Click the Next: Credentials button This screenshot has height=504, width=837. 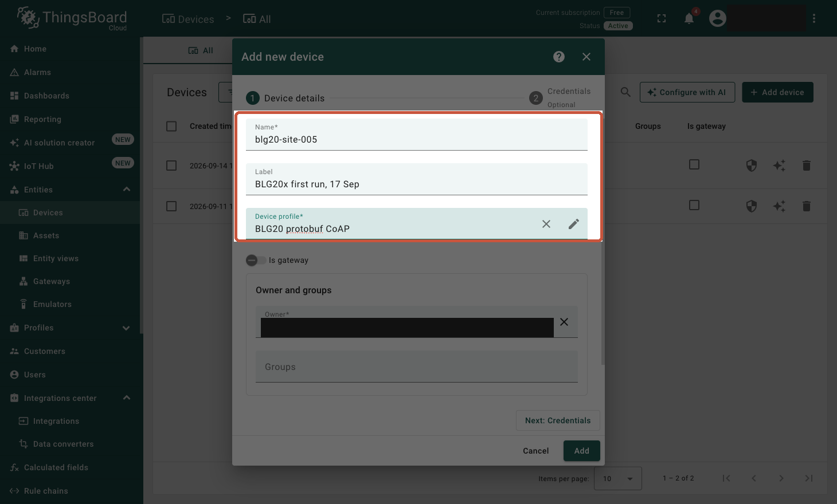[558, 420]
